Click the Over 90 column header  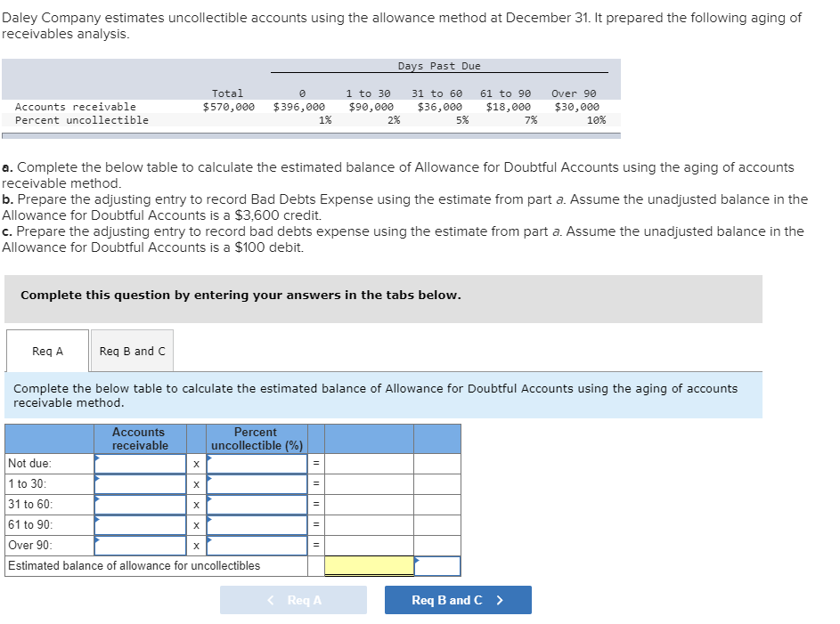574,93
